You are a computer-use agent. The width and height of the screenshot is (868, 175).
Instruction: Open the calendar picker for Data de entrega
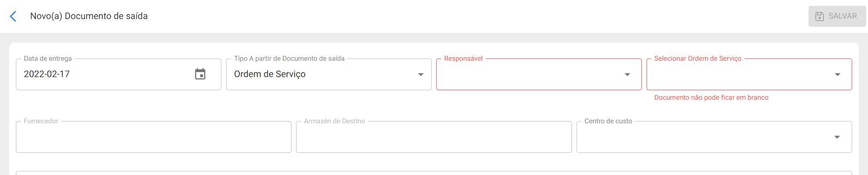click(200, 74)
